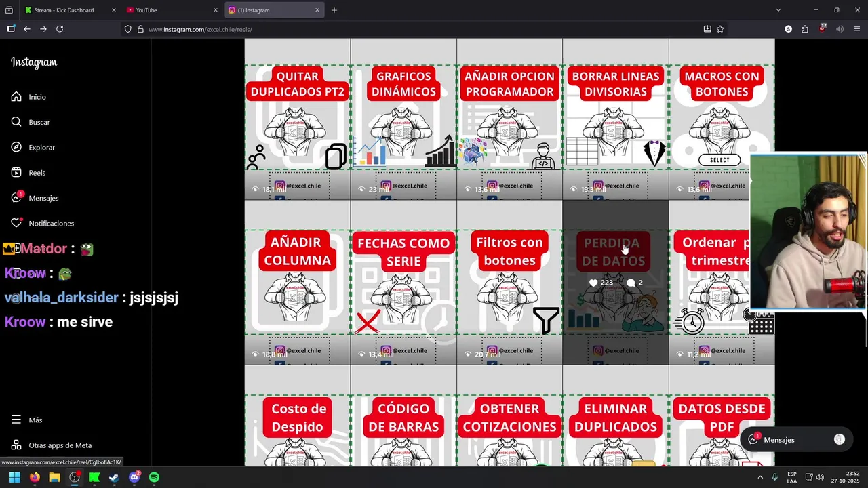Expand hidden system tray icons
The image size is (868, 488).
click(760, 477)
